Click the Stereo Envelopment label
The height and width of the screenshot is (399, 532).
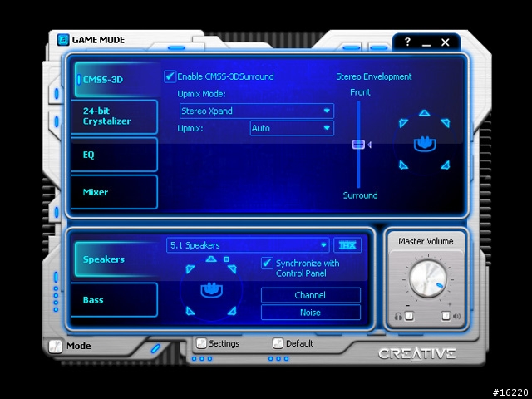coord(374,76)
